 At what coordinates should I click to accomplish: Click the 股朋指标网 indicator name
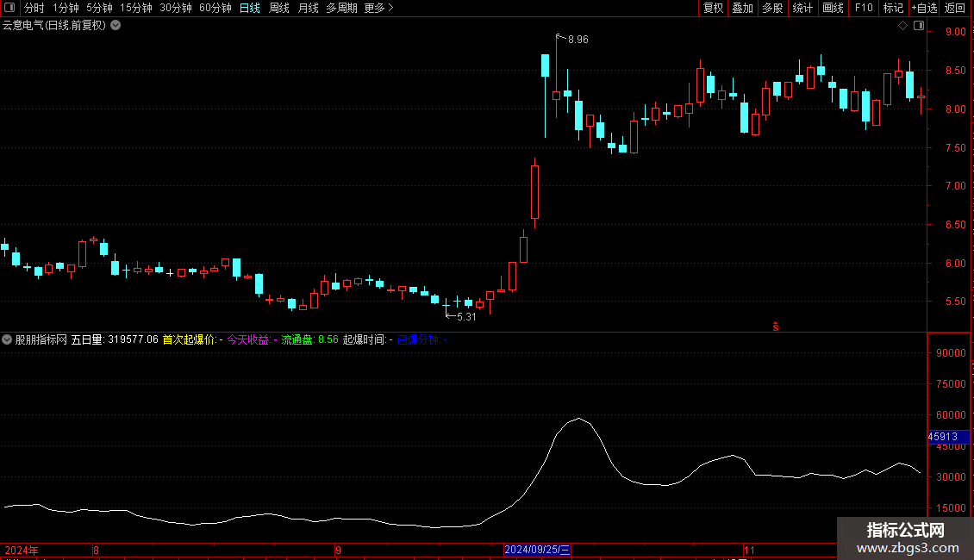click(x=41, y=339)
